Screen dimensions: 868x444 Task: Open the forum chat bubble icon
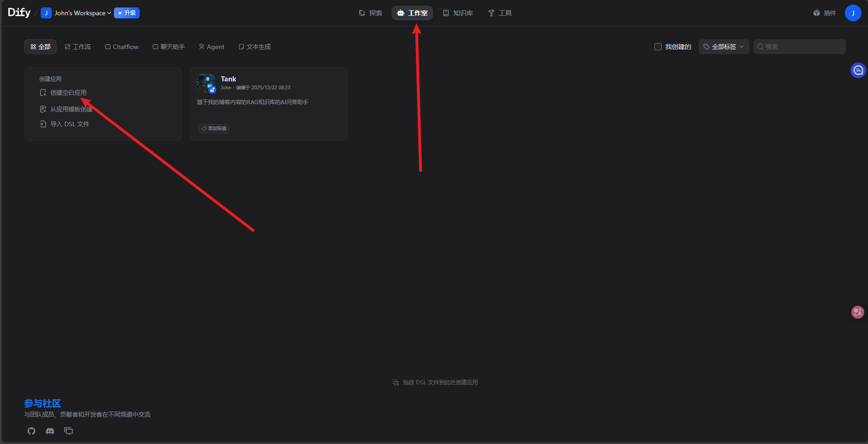point(68,431)
